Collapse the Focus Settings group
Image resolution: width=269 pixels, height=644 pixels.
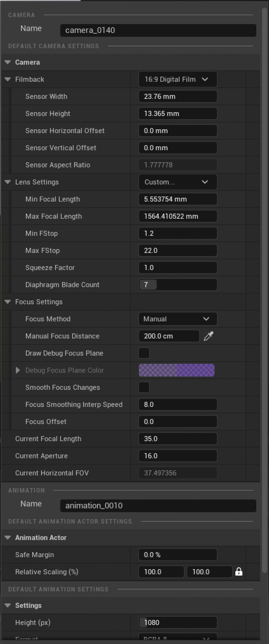coord(8,302)
